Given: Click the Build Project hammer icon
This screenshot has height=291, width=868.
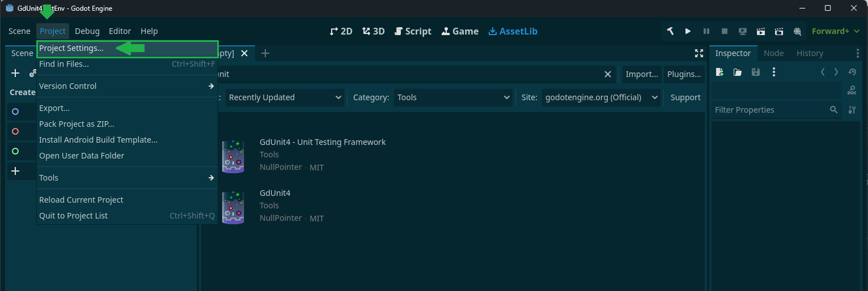Looking at the screenshot, I should click(670, 31).
